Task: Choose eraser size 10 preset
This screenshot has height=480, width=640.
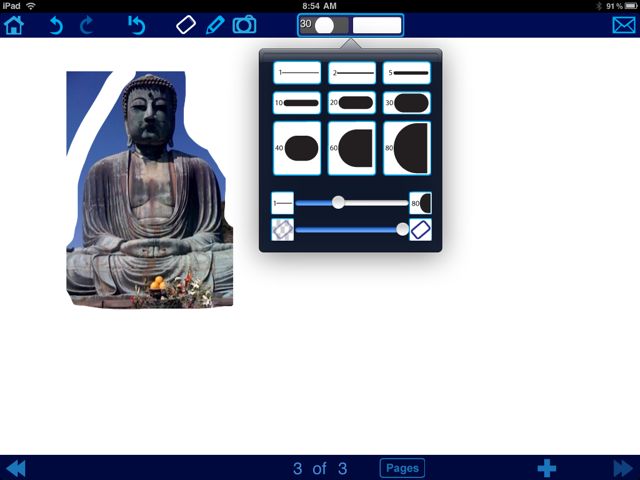Action: [x=297, y=103]
